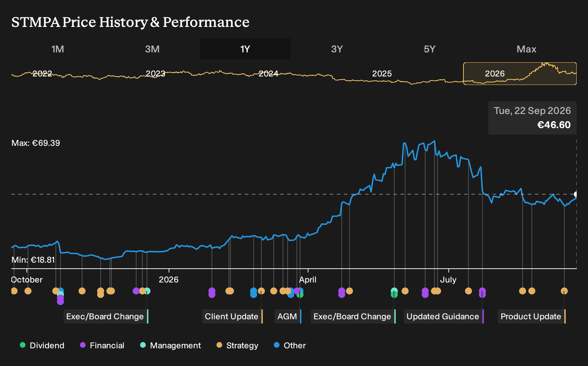This screenshot has height=366, width=588.
Task: Click the Min: €18.81 label
Action: (33, 260)
